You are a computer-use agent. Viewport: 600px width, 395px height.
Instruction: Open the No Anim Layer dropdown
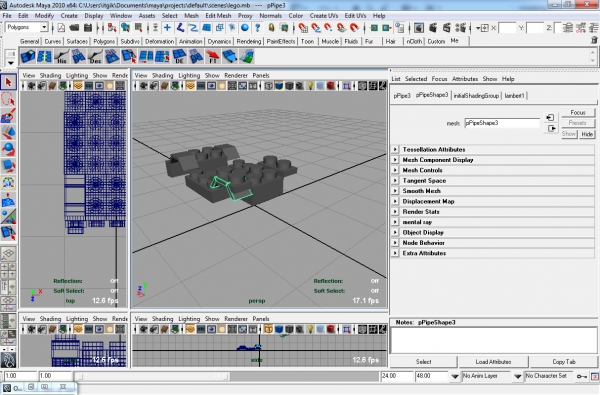(x=455, y=377)
